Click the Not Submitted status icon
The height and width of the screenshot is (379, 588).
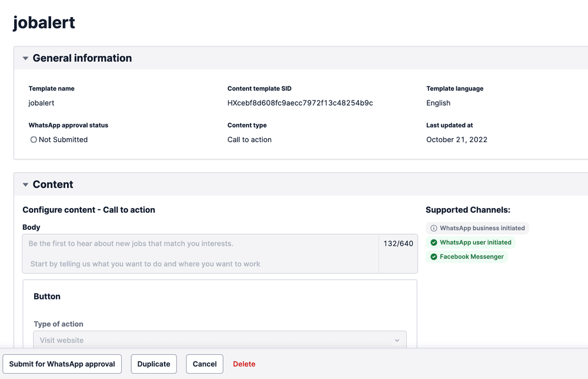coord(33,139)
